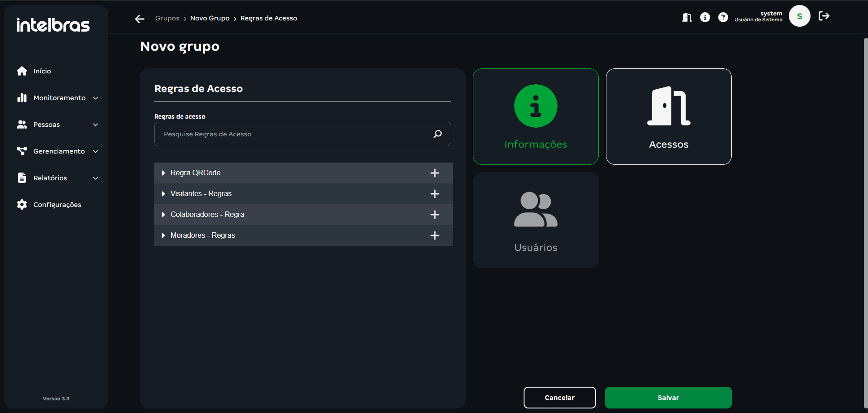This screenshot has height=413, width=868.
Task: Add Moradores - Regras using plus icon
Action: [x=434, y=235]
